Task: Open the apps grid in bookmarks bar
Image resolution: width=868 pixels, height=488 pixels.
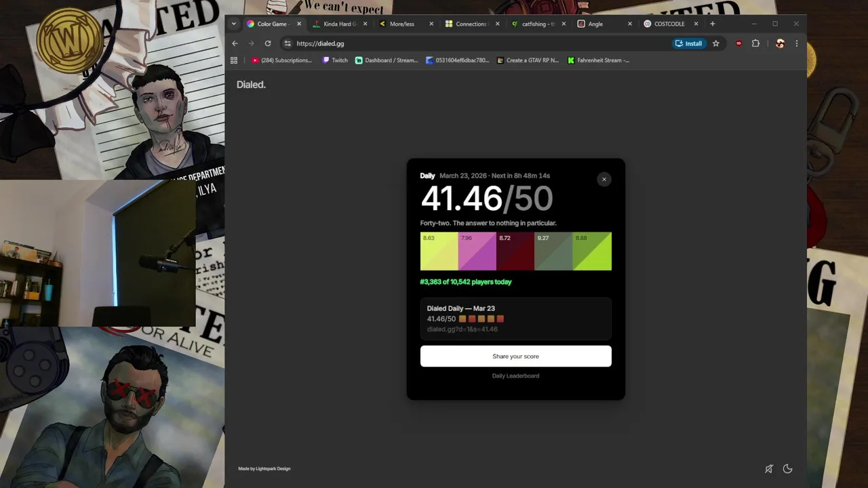Action: pyautogui.click(x=234, y=60)
